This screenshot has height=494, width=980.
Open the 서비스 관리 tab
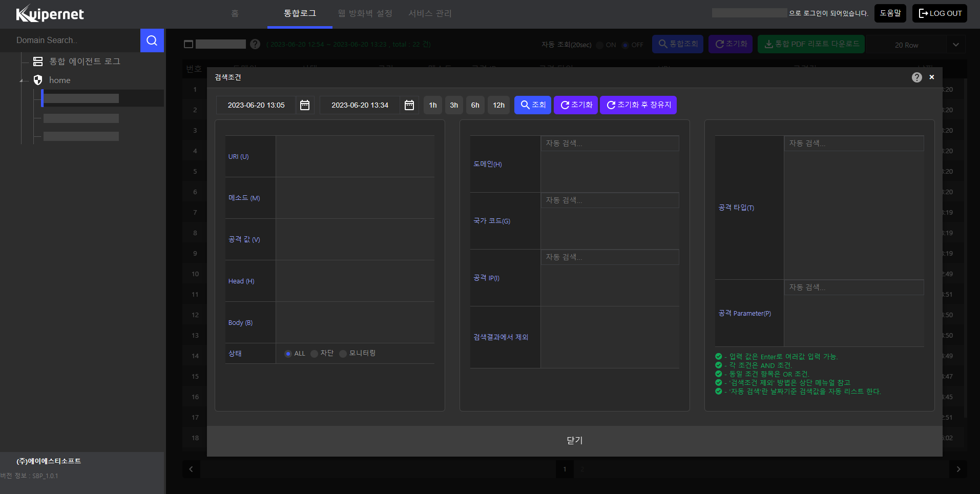[430, 13]
